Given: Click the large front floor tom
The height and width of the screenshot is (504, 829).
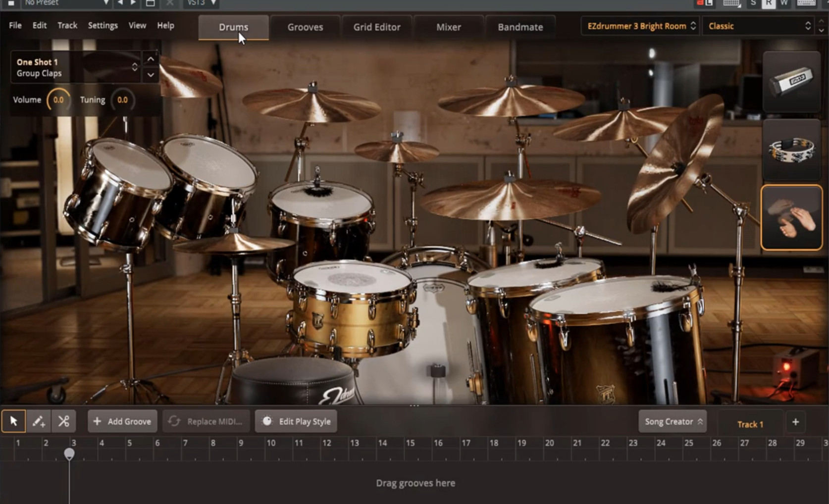Looking at the screenshot, I should coord(617,342).
